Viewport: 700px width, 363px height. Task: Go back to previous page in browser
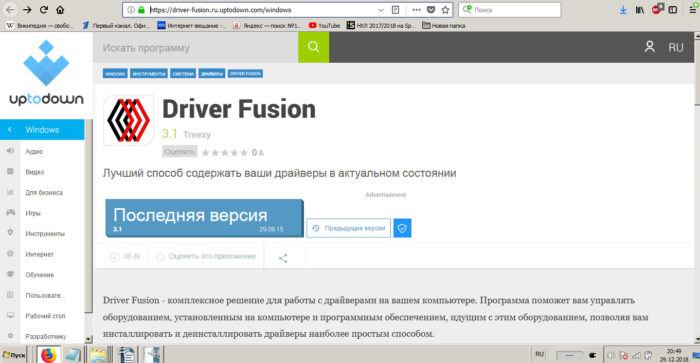pyautogui.click(x=10, y=9)
